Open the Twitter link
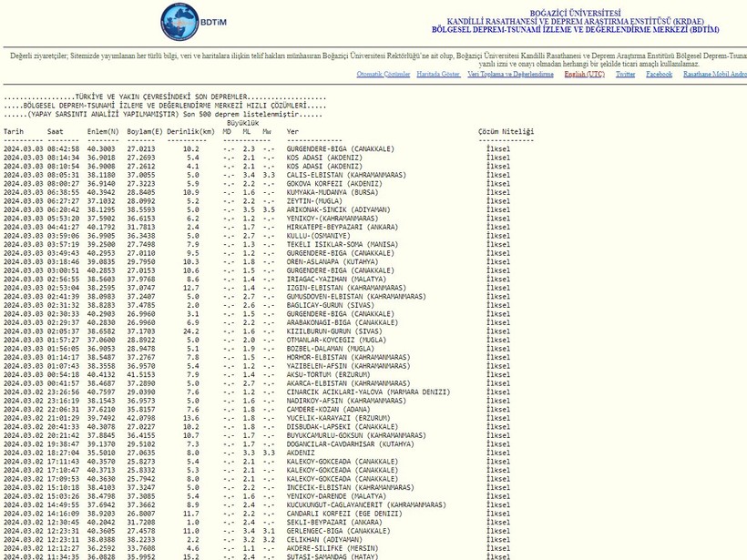 626,75
